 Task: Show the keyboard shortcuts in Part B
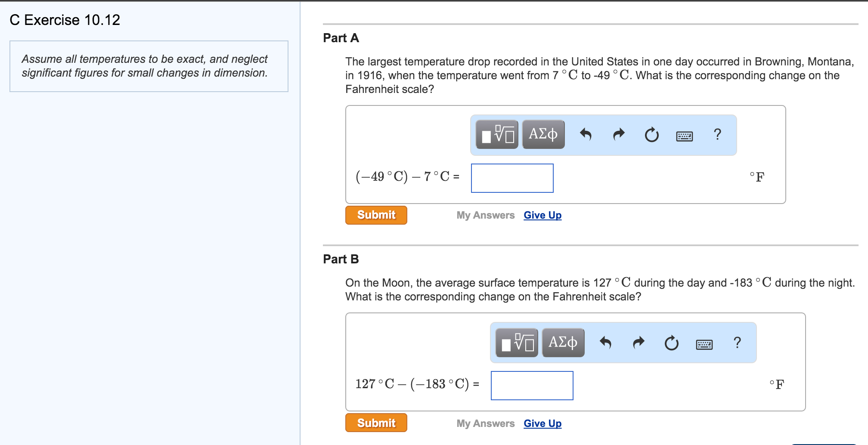point(705,343)
